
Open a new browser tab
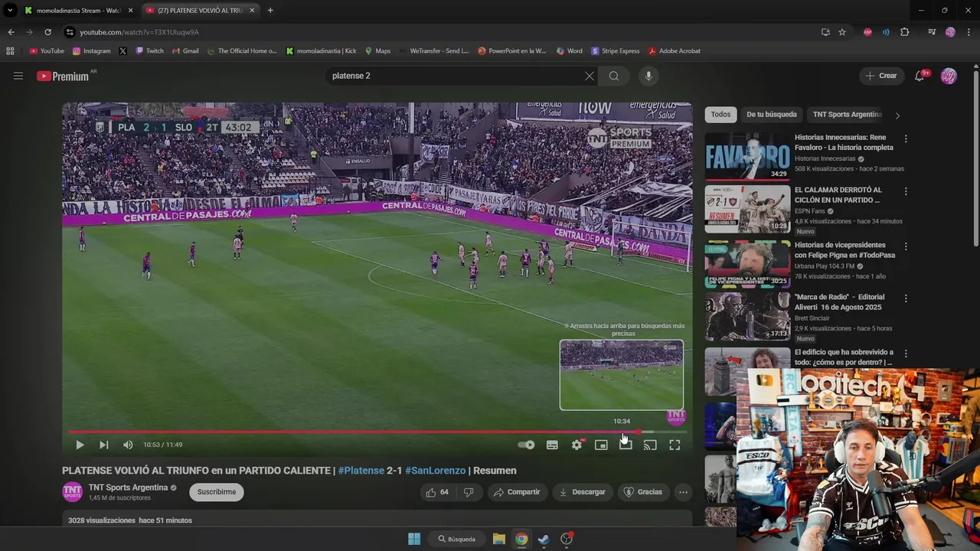[270, 11]
